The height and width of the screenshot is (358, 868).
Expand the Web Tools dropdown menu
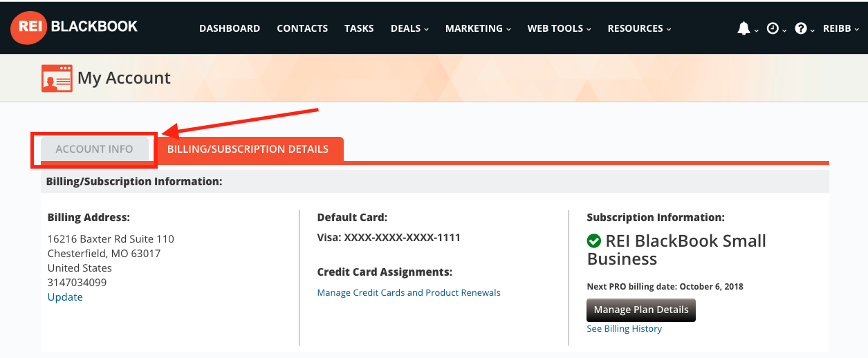click(559, 28)
